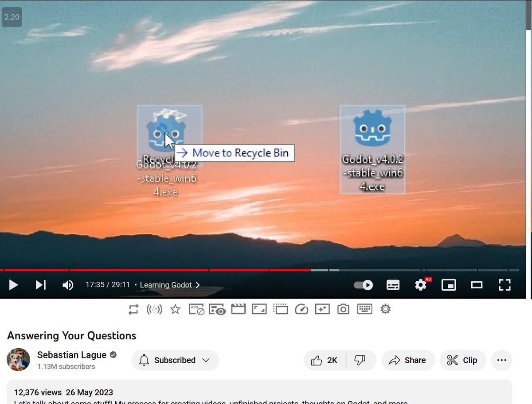Open the Sebastian Lague channel name link
The width and height of the screenshot is (532, 404).
(72, 355)
